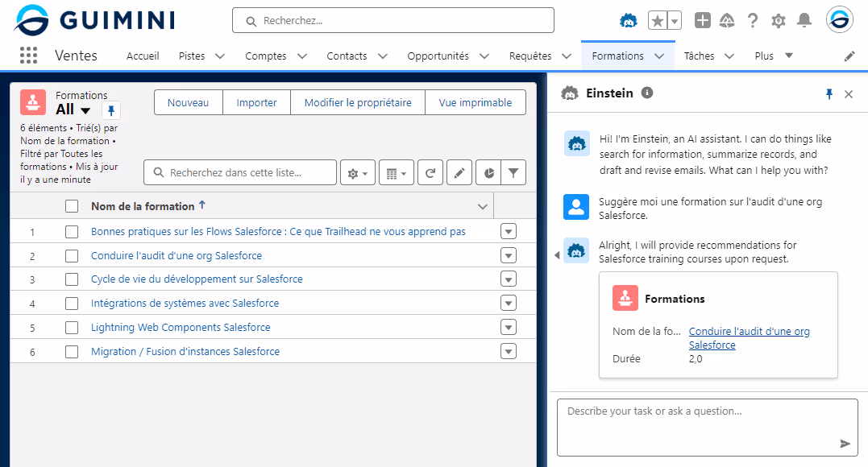This screenshot has width=868, height=467.
Task: Expand the Comptes tab dropdown
Action: [x=302, y=56]
